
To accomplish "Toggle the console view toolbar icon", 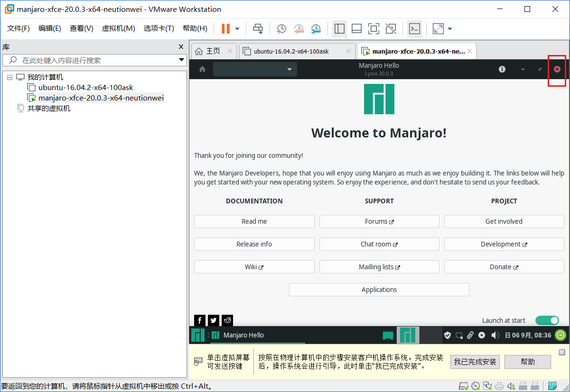I will 414,29.
